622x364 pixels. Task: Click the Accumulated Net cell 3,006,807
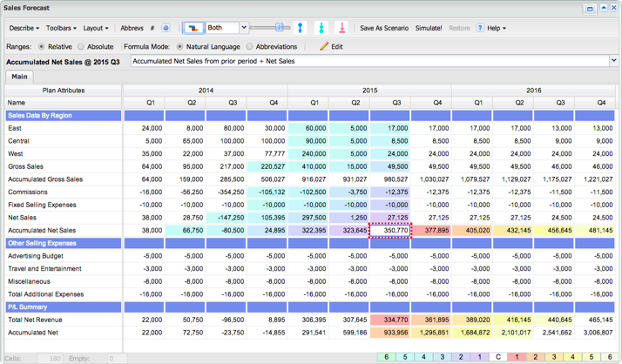click(595, 333)
